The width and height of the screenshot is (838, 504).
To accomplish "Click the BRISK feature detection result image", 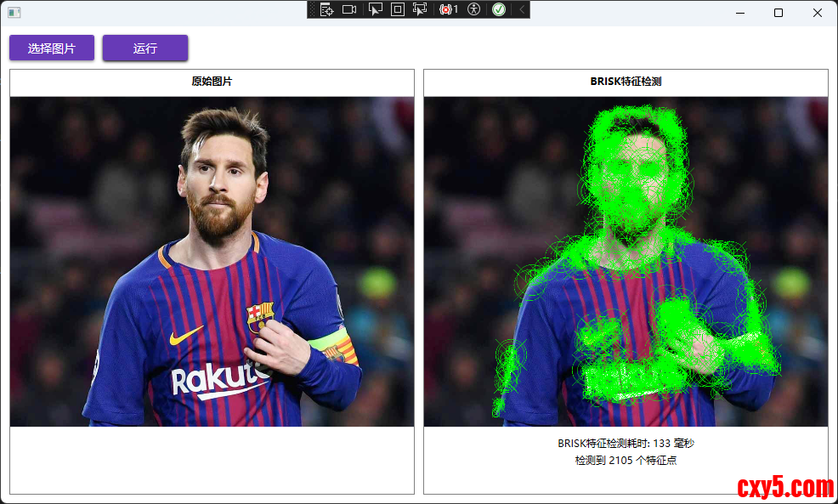I will coord(626,262).
